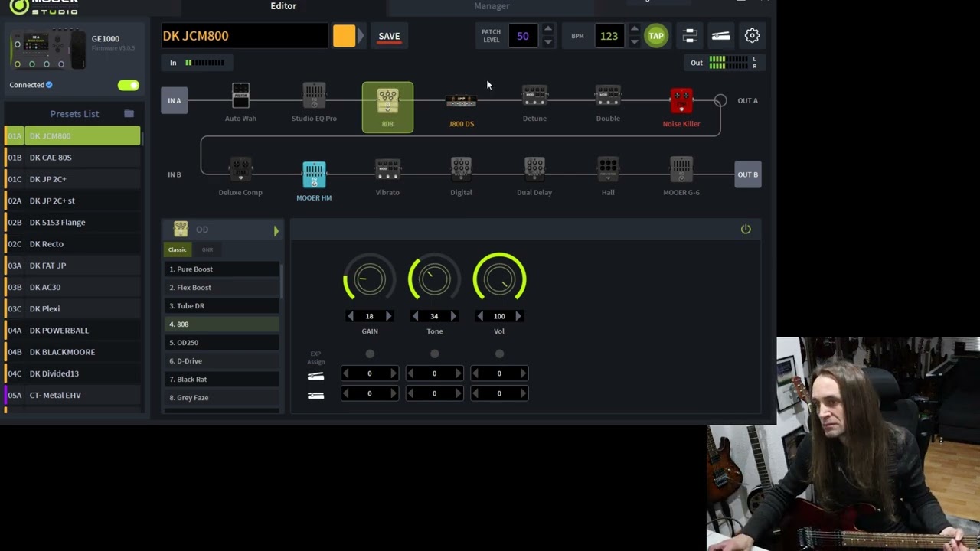
Task: Increase the BPM value
Action: tap(634, 30)
